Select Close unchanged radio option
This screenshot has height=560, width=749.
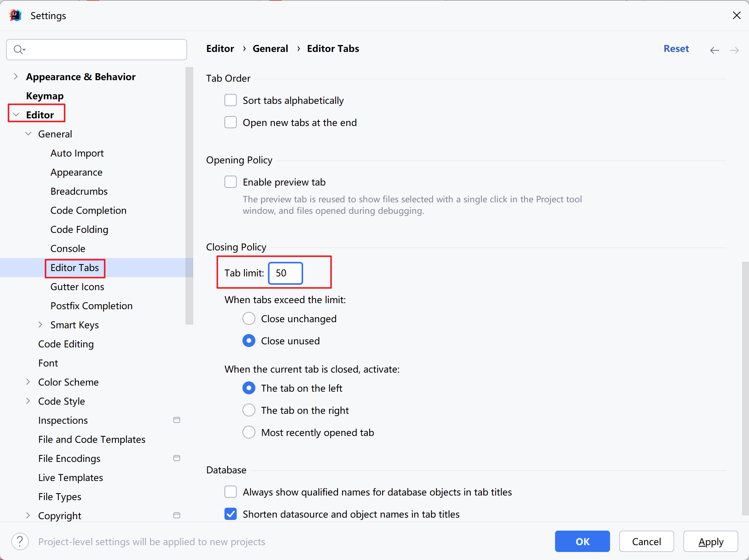[x=249, y=318]
